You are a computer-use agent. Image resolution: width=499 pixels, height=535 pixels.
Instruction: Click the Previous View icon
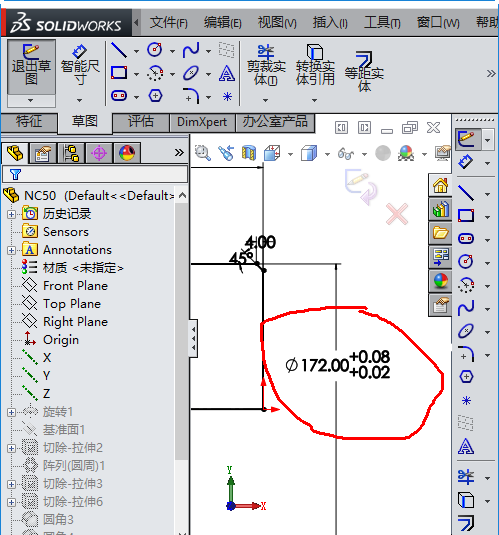pos(226,153)
